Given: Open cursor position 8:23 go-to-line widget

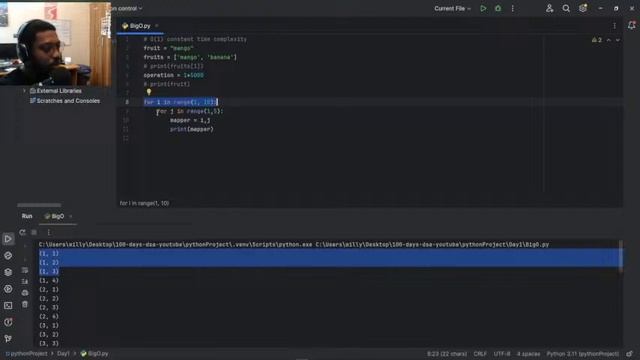Looking at the screenshot, I should (x=447, y=354).
